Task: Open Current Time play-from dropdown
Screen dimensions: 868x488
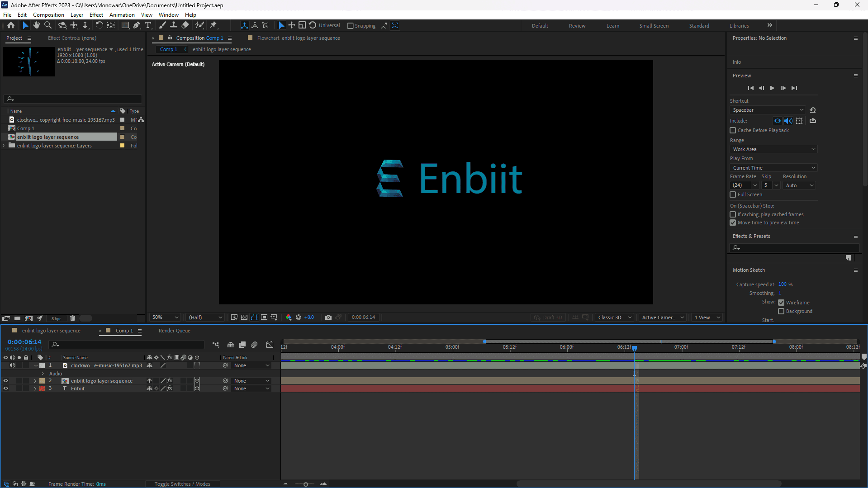Action: coord(773,168)
